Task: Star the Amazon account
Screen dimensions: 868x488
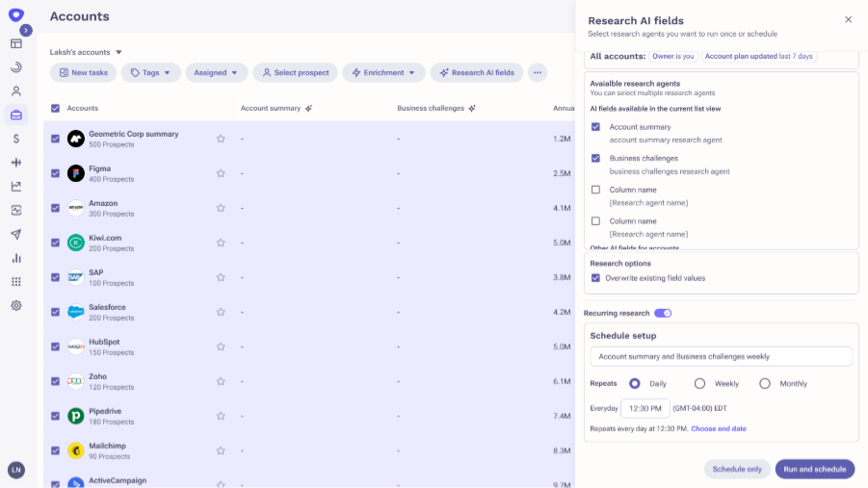Action: point(221,208)
